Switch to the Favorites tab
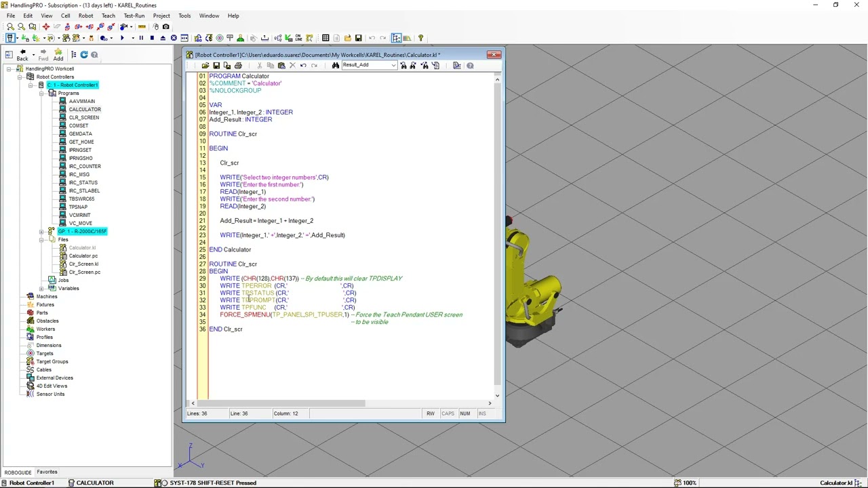868x488 pixels. point(47,472)
